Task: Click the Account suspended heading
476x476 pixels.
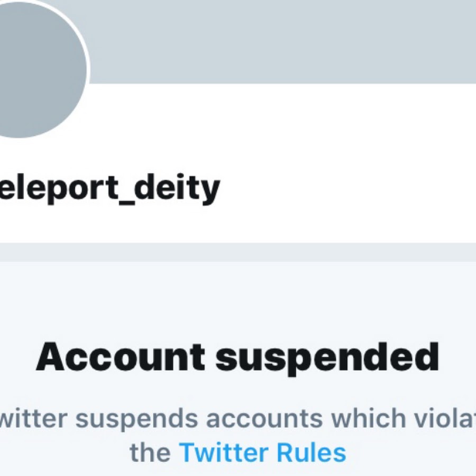Action: tap(237, 358)
